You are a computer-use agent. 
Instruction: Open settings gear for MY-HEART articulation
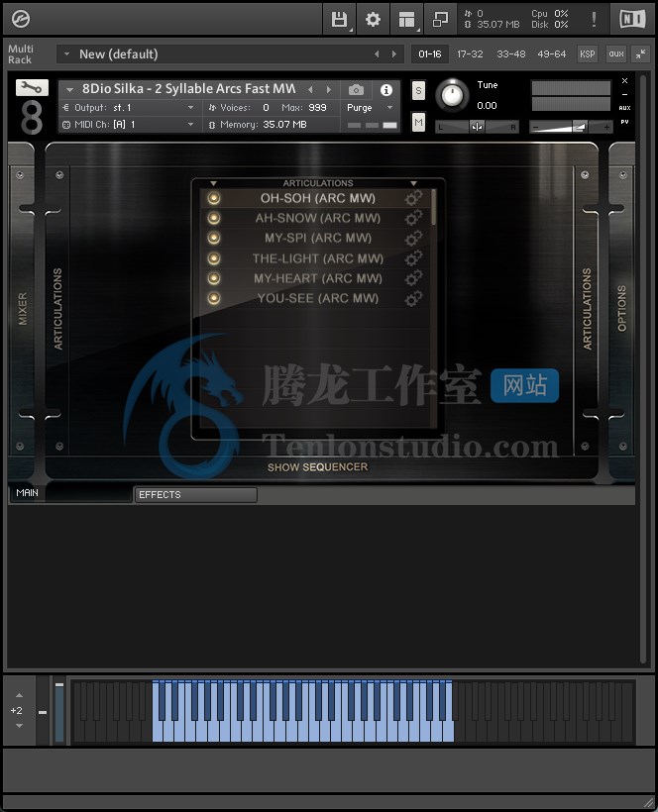pyautogui.click(x=413, y=278)
